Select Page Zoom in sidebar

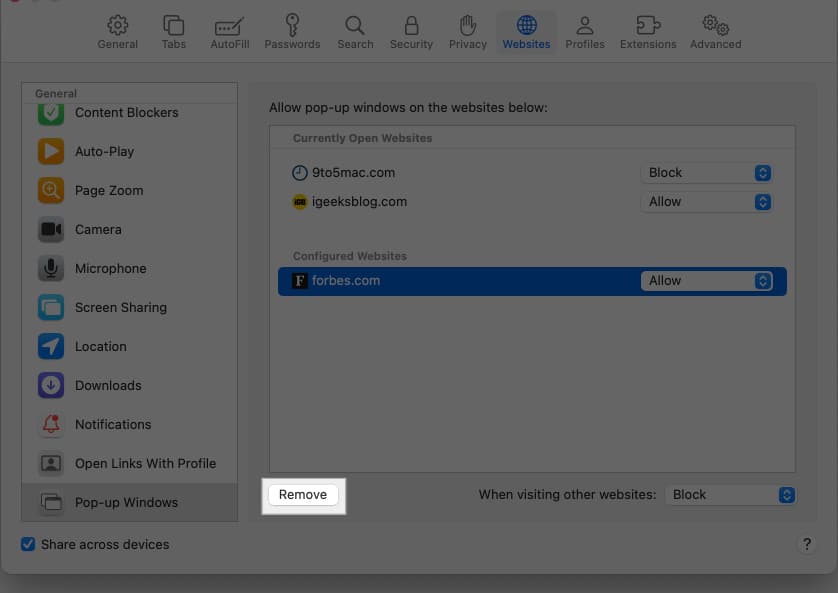(x=109, y=191)
